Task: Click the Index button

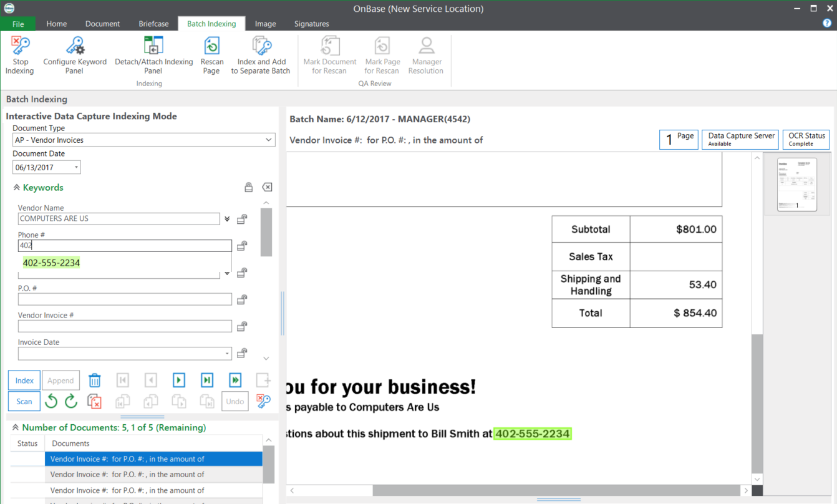Action: tap(24, 380)
